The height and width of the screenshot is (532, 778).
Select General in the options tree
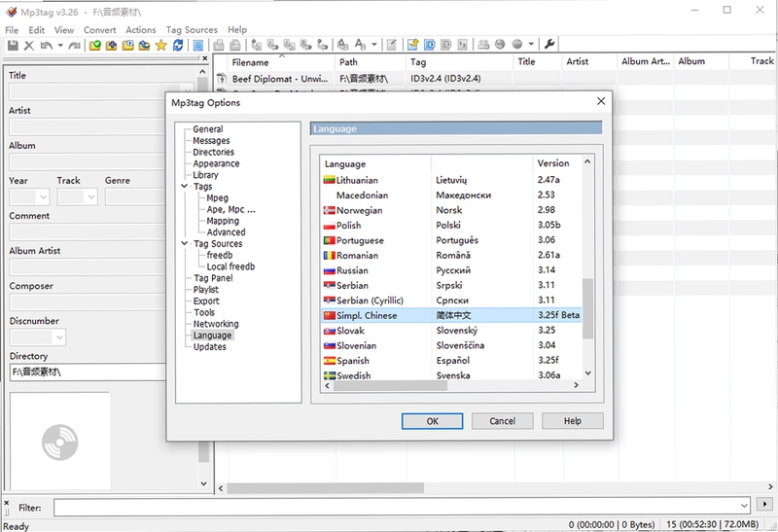click(208, 129)
